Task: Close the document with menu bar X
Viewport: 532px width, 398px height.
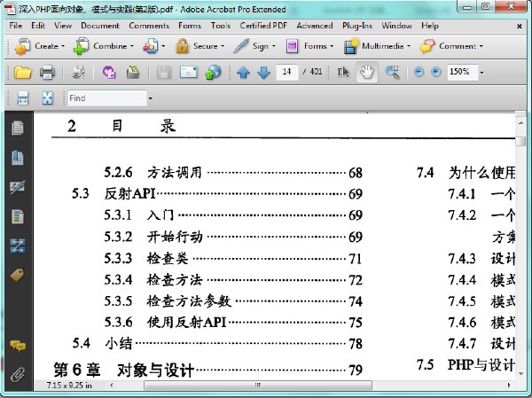Action: tap(519, 26)
